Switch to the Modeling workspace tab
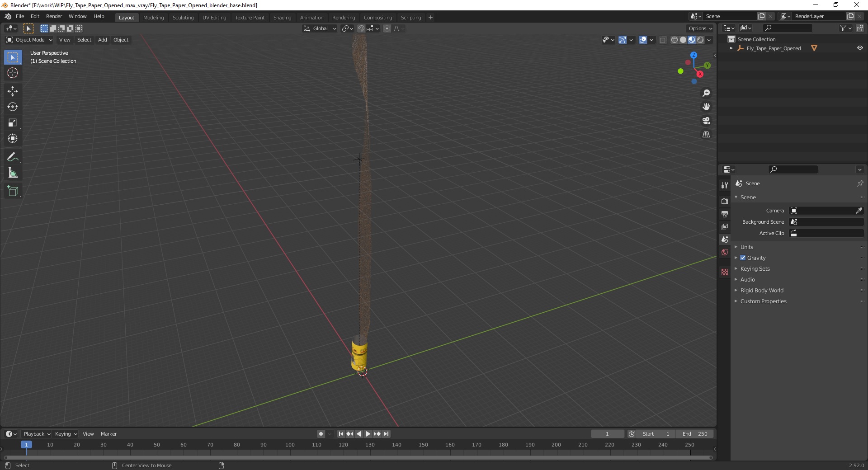The image size is (868, 470). tap(153, 18)
